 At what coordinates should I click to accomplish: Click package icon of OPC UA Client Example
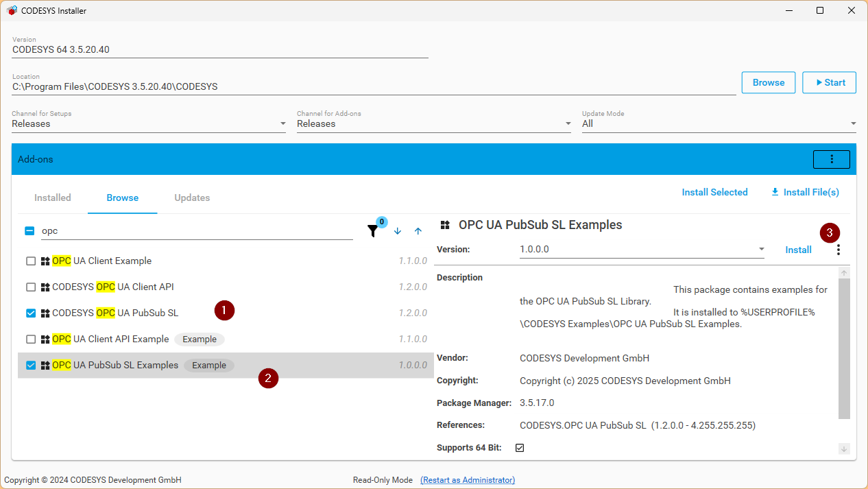(x=45, y=261)
